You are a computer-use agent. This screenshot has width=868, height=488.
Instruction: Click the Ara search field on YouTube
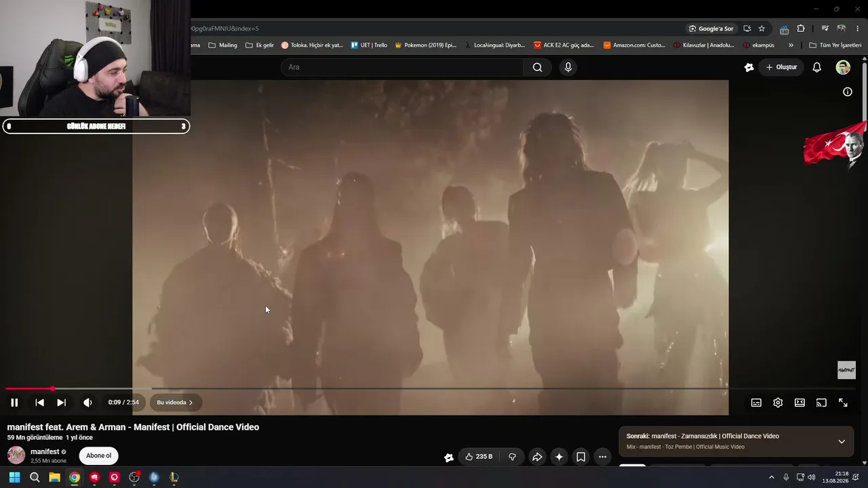pos(401,67)
